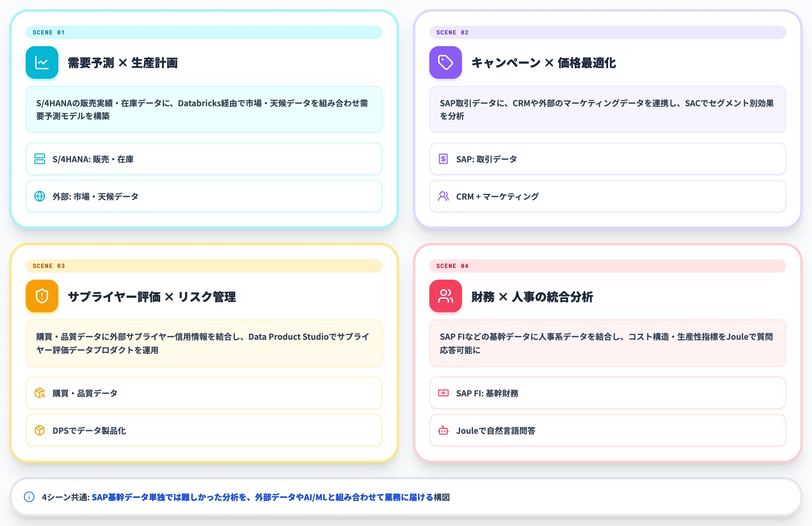The width and height of the screenshot is (812, 526).
Task: Click the receipt icon beside SAP: 取引データ
Action: point(443,159)
